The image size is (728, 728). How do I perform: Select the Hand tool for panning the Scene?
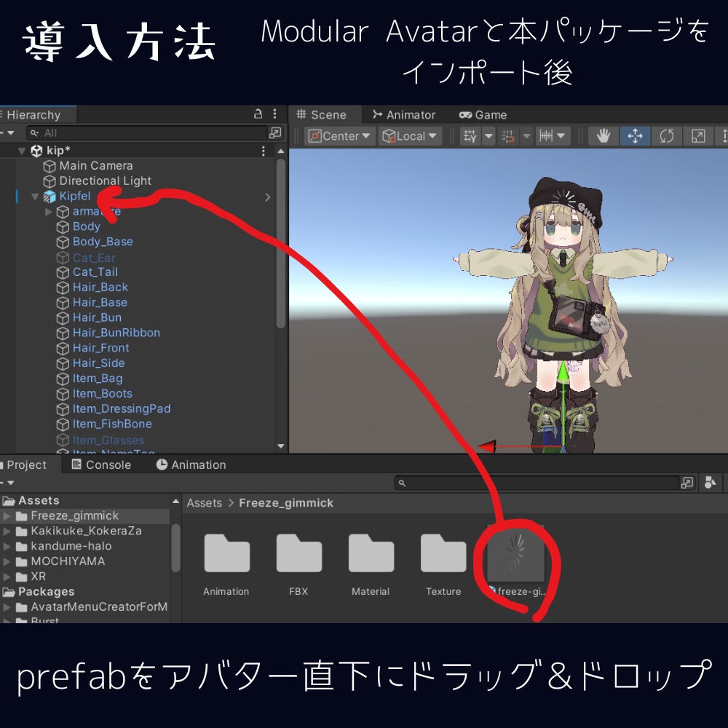tap(603, 135)
